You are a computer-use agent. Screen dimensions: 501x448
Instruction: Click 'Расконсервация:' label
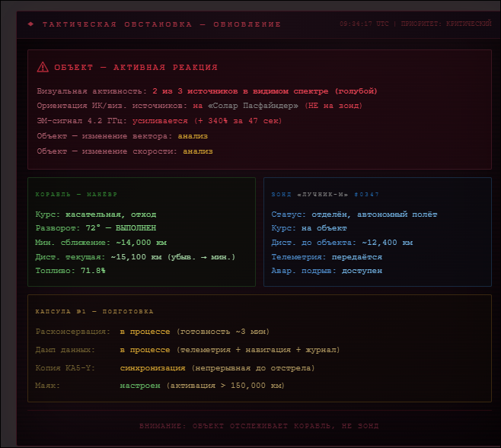coord(73,332)
